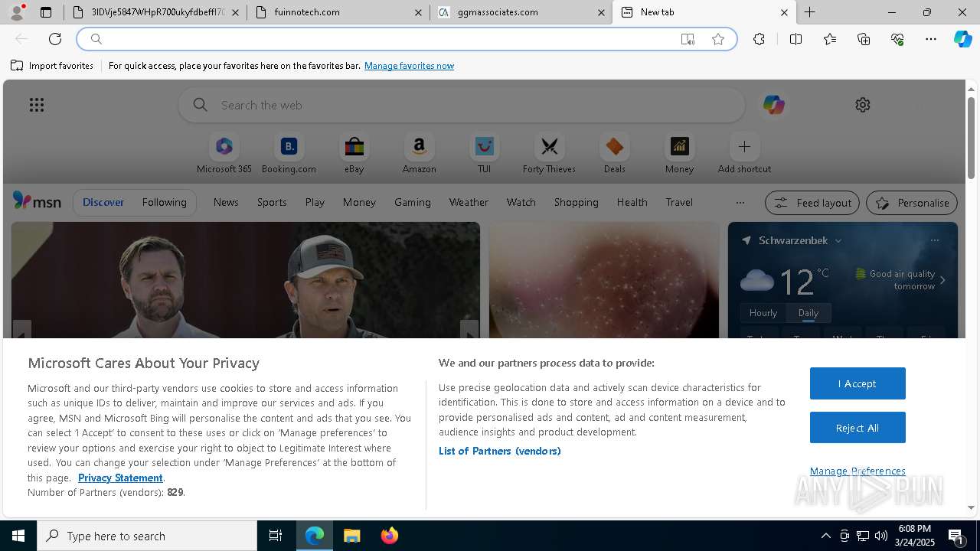Open Immersive Reader icon in address bar
Screen dimensions: 980x551
pyautogui.click(x=688, y=39)
